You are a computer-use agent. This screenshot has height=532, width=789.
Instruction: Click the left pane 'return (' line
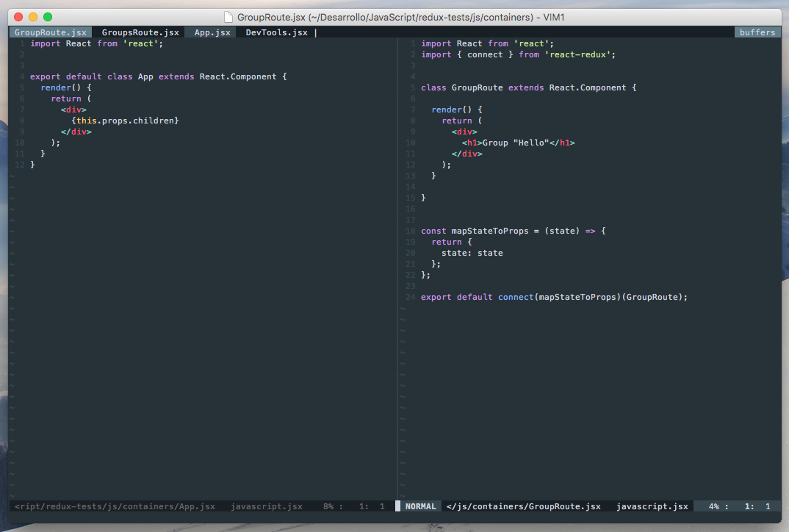click(71, 98)
